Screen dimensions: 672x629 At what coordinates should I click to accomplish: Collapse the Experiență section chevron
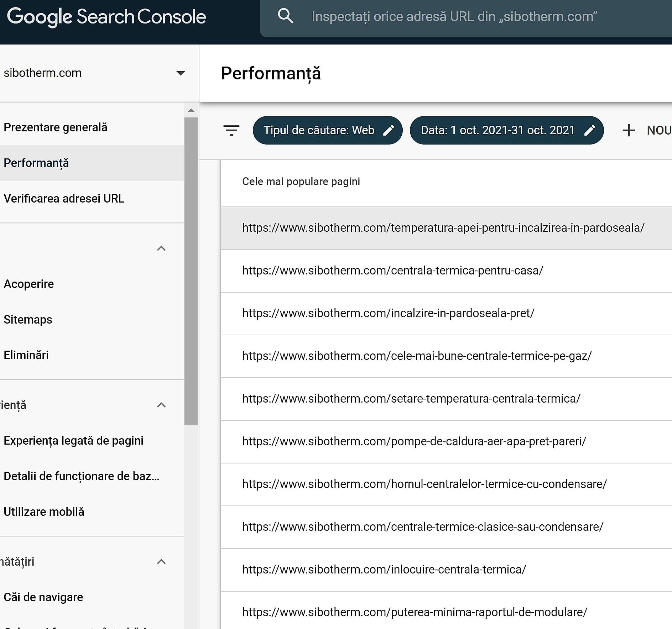click(161, 405)
